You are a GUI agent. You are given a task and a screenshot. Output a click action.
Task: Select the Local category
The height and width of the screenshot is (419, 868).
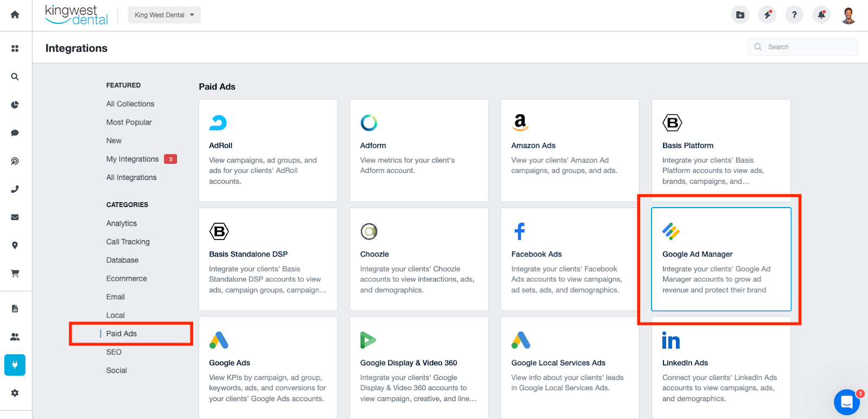[x=116, y=315]
